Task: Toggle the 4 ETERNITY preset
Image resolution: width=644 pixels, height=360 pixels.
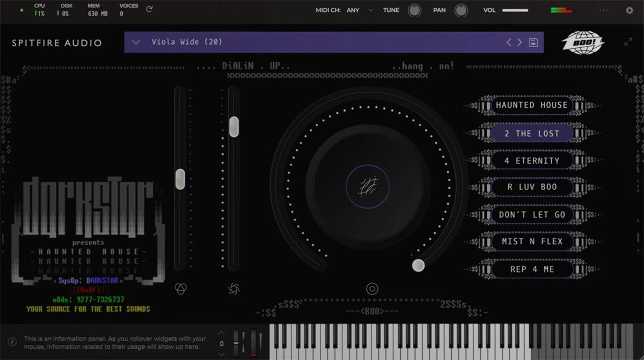Action: pos(531,160)
